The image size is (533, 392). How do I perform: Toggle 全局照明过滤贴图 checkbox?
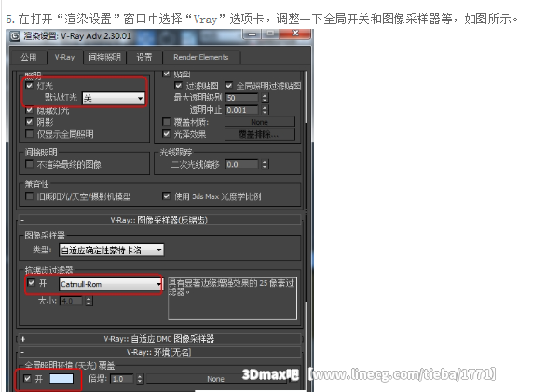click(229, 86)
